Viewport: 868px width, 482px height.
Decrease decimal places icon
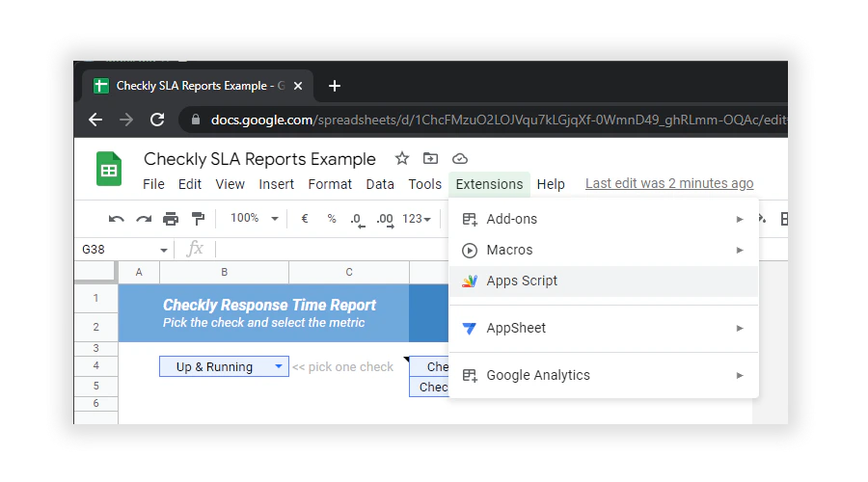point(358,220)
